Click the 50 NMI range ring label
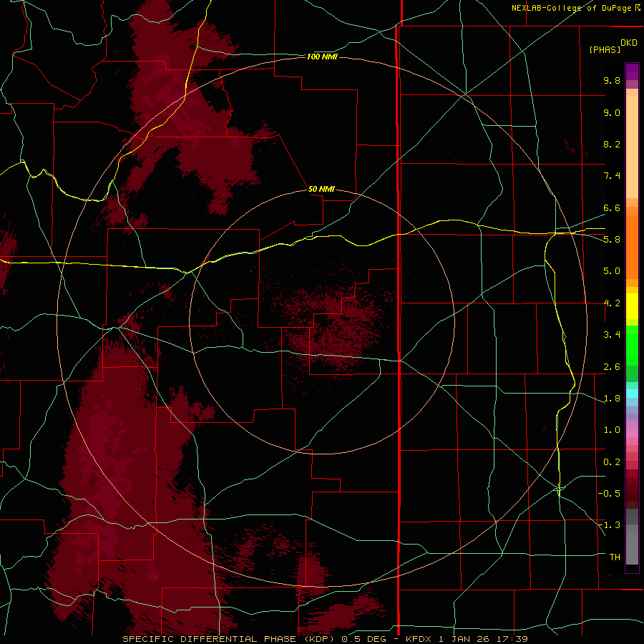This screenshot has height=644, width=644. (321, 189)
